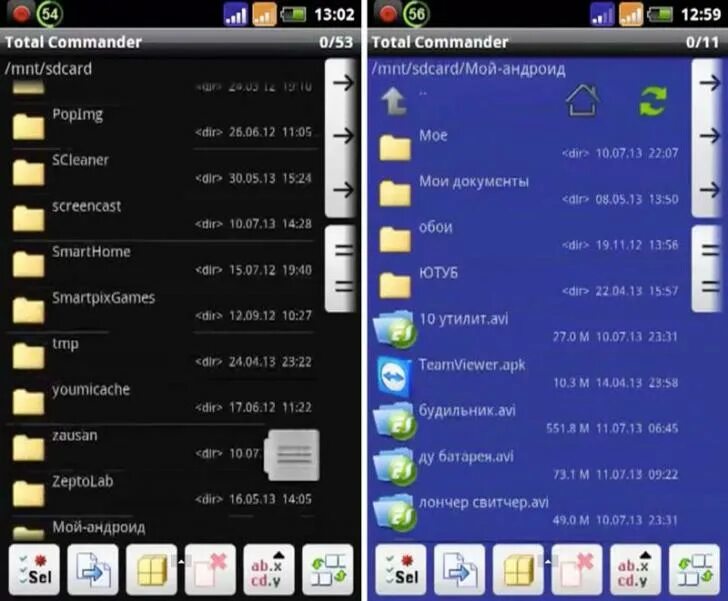The width and height of the screenshot is (728, 601).
Task: Tap the /mnt/sdcard/Мой-андроид path header
Action: [x=468, y=69]
